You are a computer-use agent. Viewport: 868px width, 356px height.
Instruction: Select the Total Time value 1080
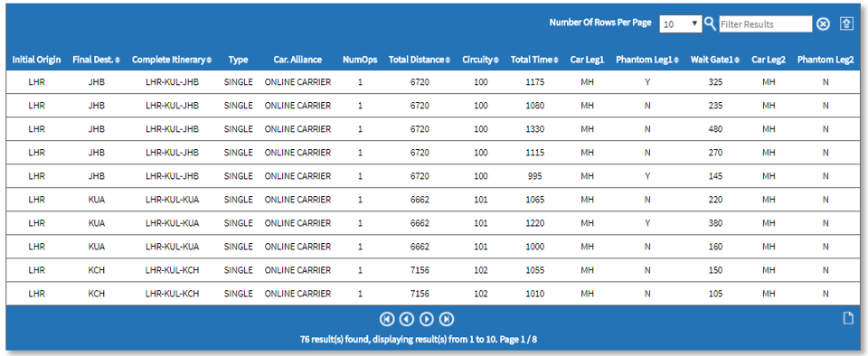[x=534, y=106]
